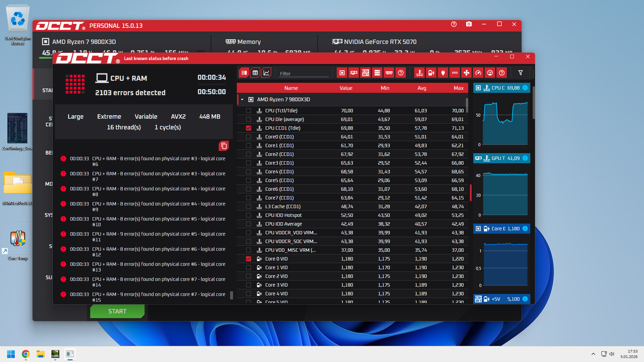Open info for the +5V graph

point(525,299)
